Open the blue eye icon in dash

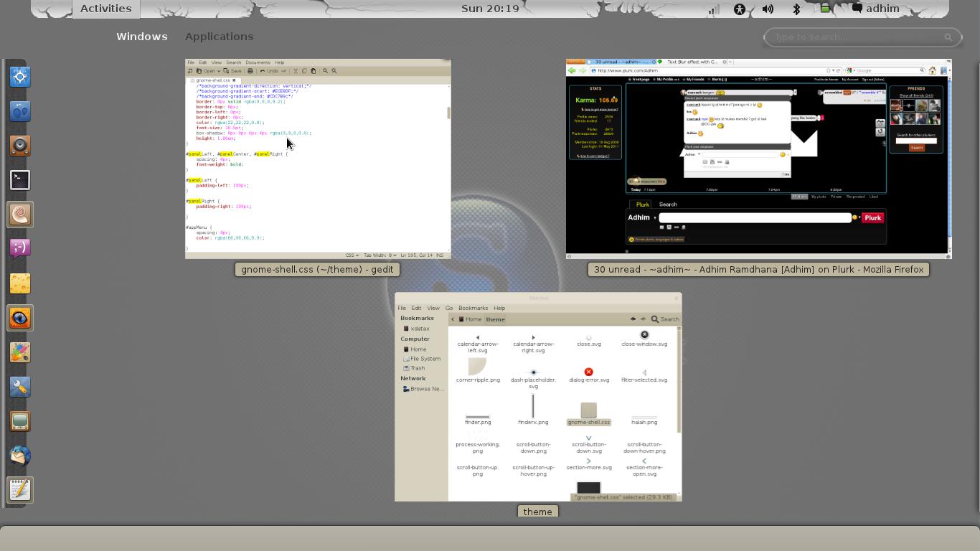pos(20,318)
